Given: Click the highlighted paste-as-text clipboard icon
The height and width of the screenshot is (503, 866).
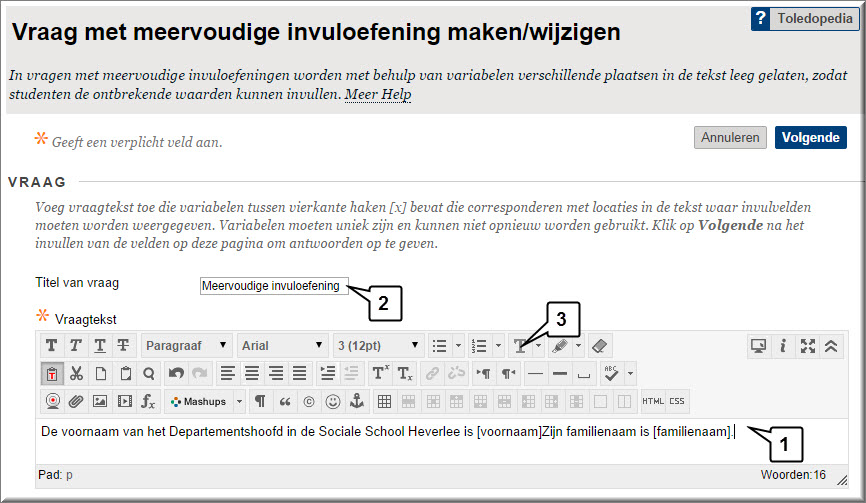Looking at the screenshot, I should [x=52, y=374].
